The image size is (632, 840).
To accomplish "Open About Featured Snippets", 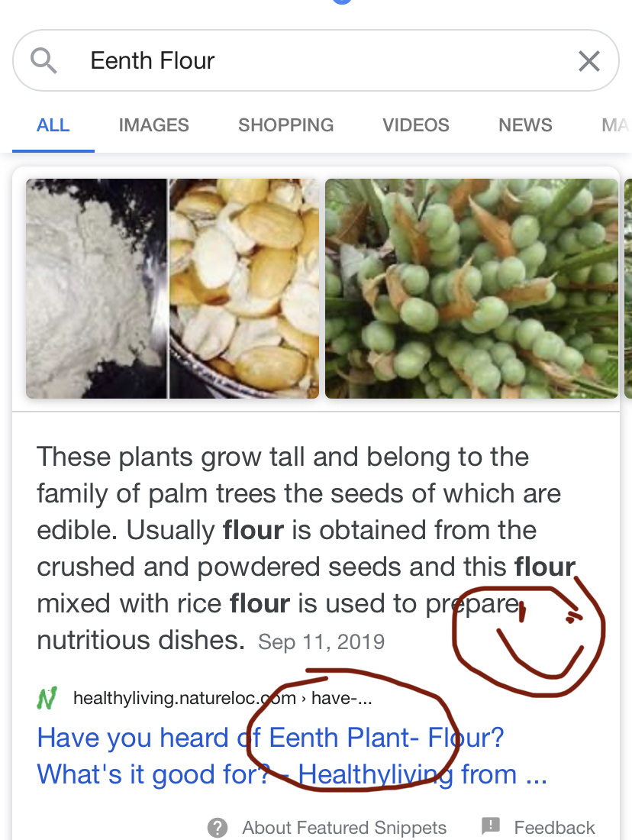I will (x=343, y=827).
